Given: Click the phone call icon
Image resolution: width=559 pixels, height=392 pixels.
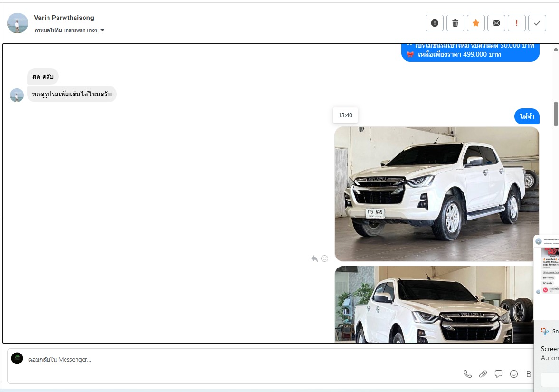Looking at the screenshot, I should [x=468, y=374].
